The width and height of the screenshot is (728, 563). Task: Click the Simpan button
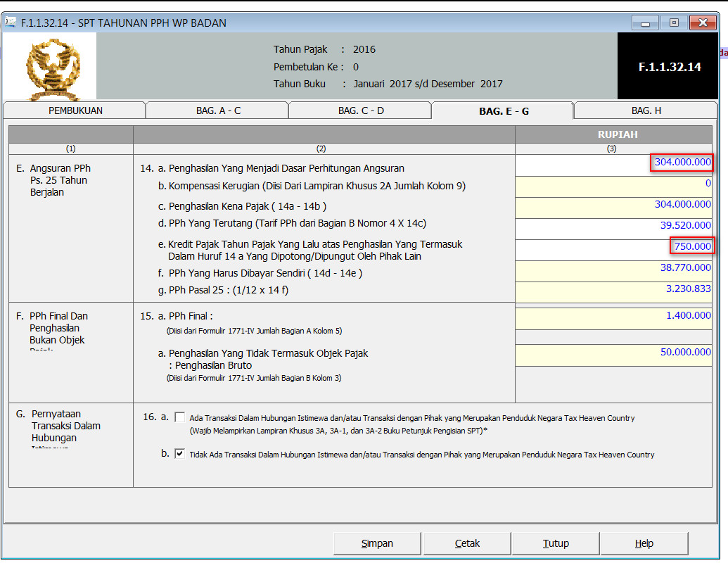click(x=377, y=543)
